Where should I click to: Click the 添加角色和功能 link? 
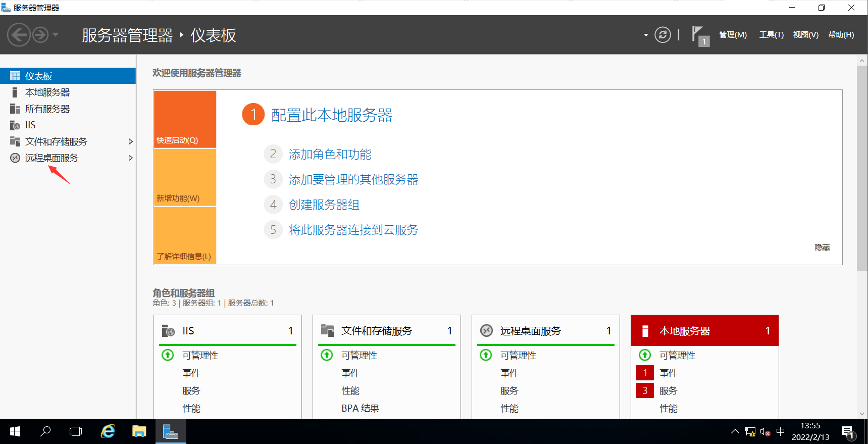pyautogui.click(x=330, y=155)
